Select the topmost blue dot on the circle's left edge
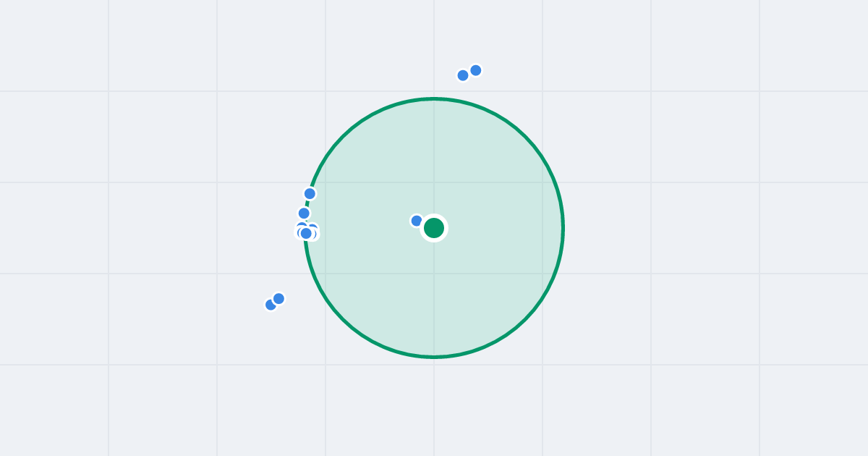 tap(310, 193)
